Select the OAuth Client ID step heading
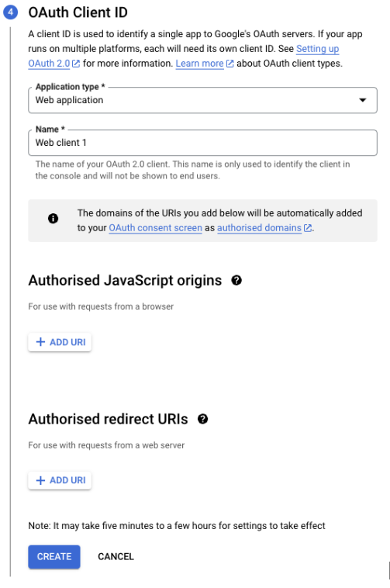Image resolution: width=390 pixels, height=588 pixels. click(x=78, y=12)
